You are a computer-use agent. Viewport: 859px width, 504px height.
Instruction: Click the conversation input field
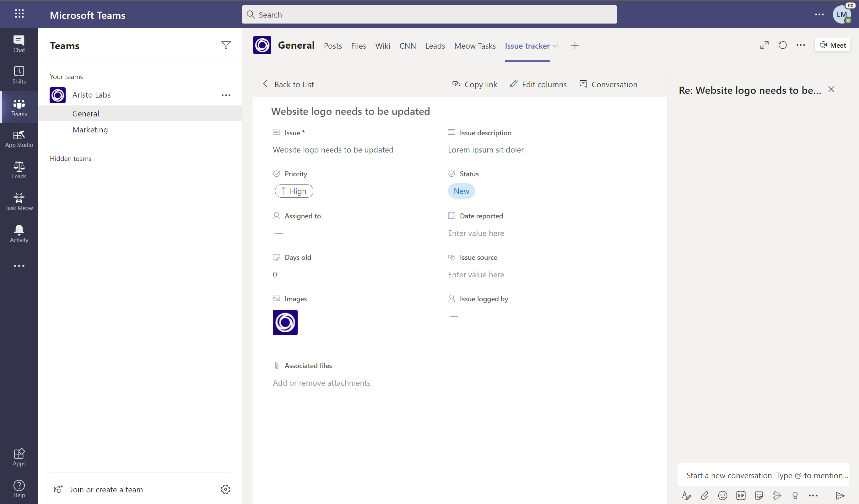[767, 475]
